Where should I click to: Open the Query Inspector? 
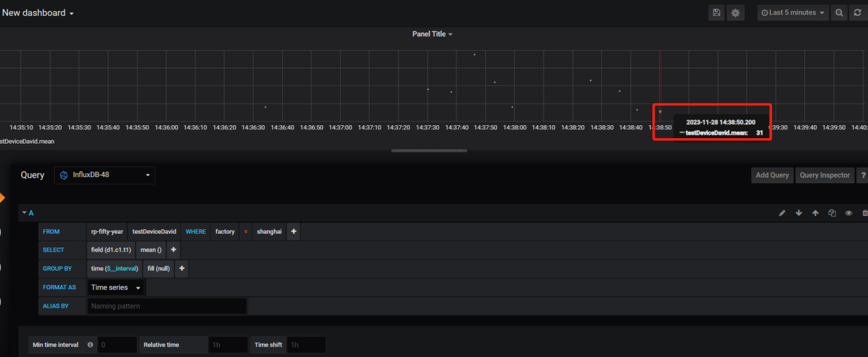pyautogui.click(x=825, y=175)
